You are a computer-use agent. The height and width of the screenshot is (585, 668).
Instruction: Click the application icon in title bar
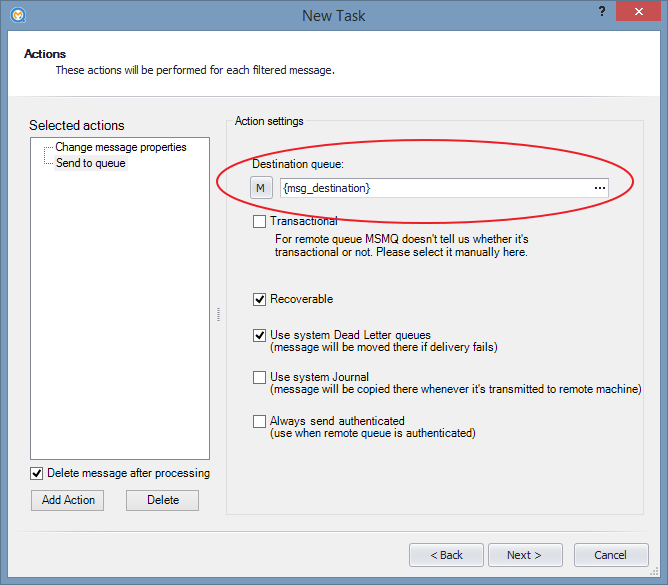pos(18,15)
